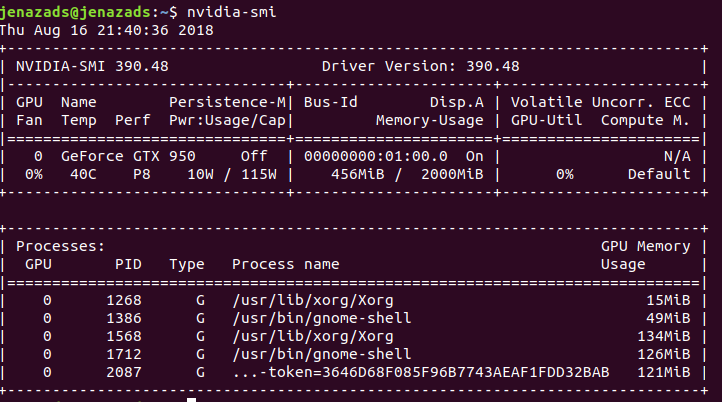Click "/usr/bin/gnome-shell" for PID 1712
The image size is (722, 402).
click(322, 354)
